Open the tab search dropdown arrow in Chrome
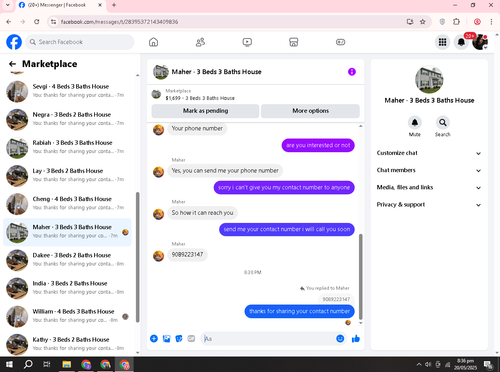The height and width of the screenshot is (372, 500). (8, 5)
